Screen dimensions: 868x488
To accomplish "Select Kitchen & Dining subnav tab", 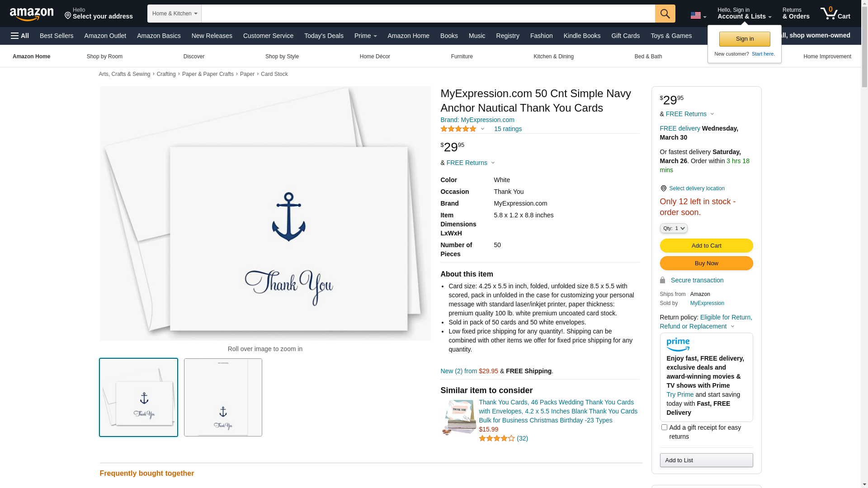I will 553,56.
